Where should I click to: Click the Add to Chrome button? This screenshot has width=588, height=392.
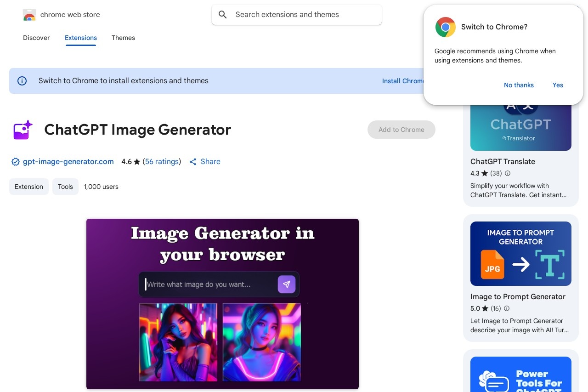(x=401, y=130)
